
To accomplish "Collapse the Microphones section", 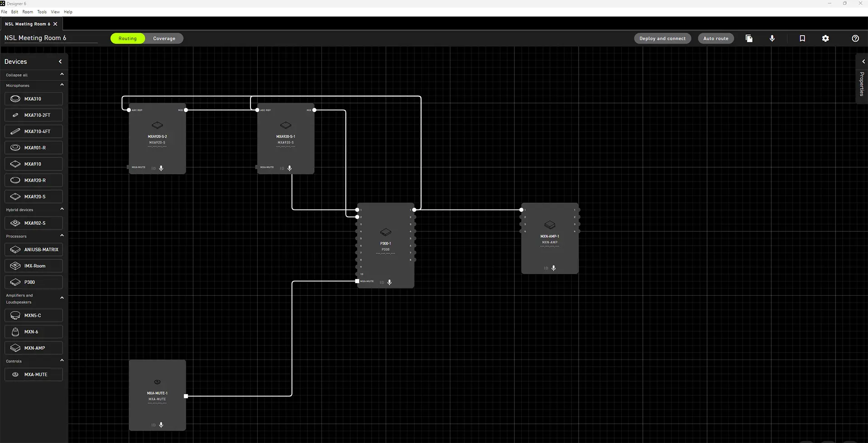I will 62,85.
